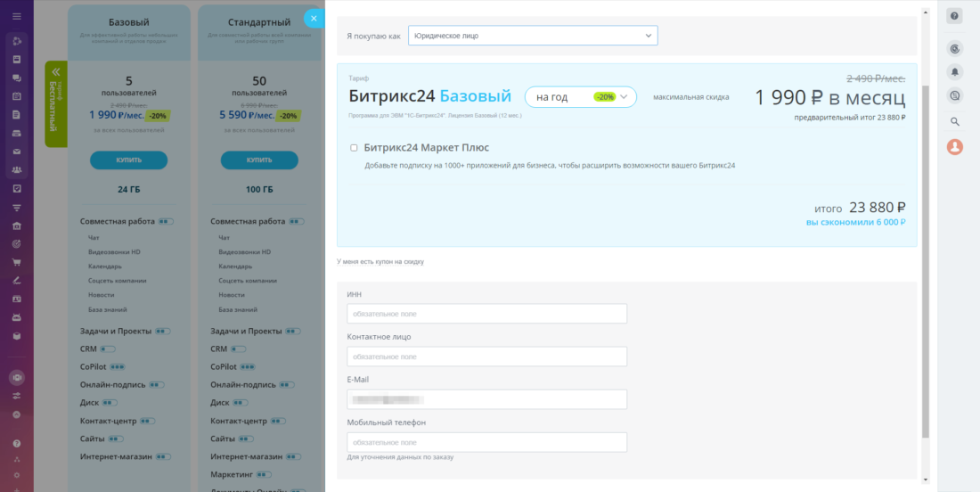
Task: Open the orange user profile avatar
Action: [x=954, y=147]
